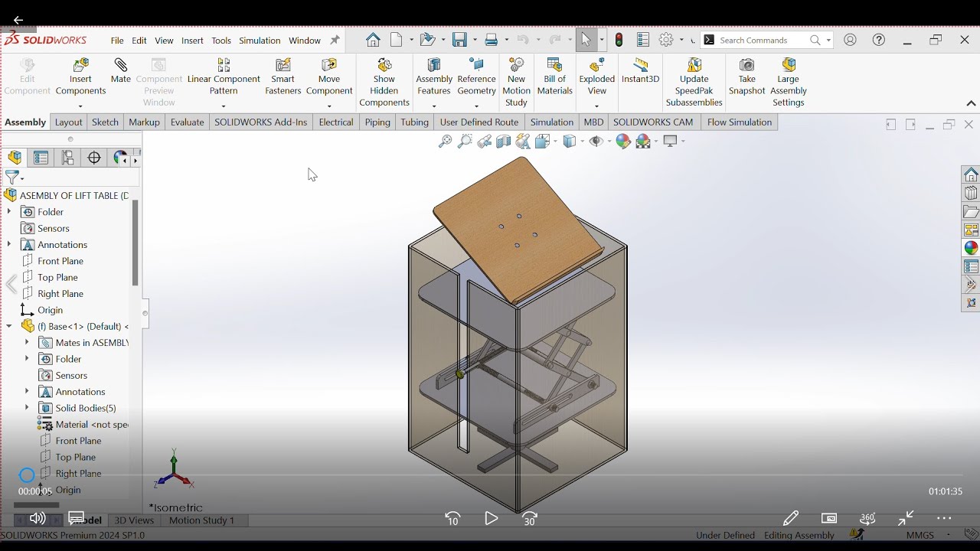Expand the Solid Bodies(5) folder
Viewport: 980px width, 551px height.
[x=27, y=408]
